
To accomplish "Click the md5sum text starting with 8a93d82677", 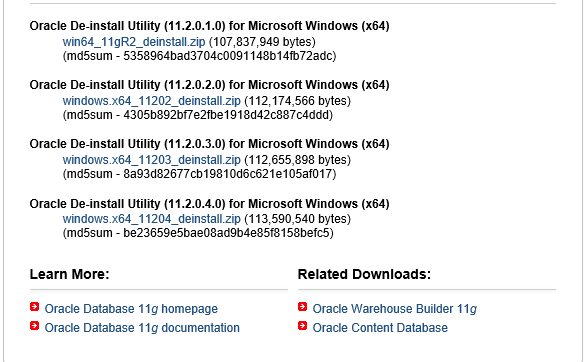I will coord(199,174).
